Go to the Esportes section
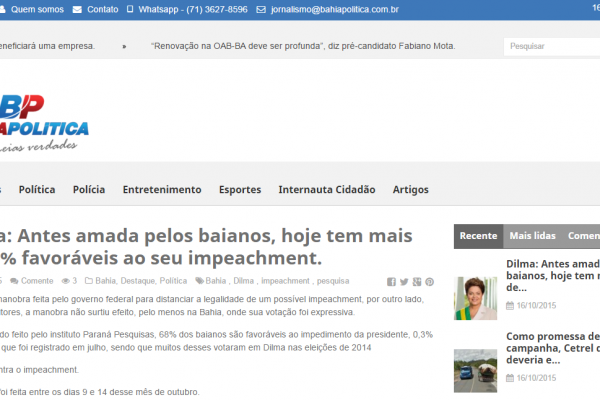This screenshot has width=600, height=400. [240, 189]
